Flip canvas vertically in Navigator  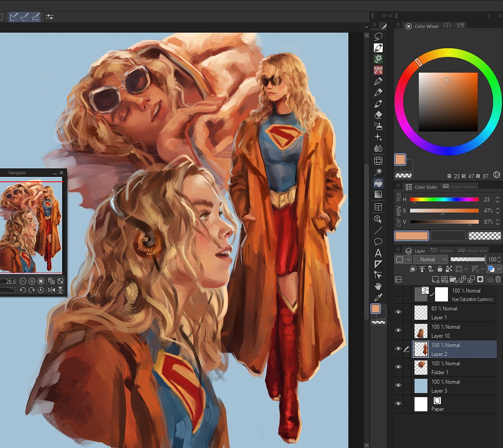click(x=60, y=290)
